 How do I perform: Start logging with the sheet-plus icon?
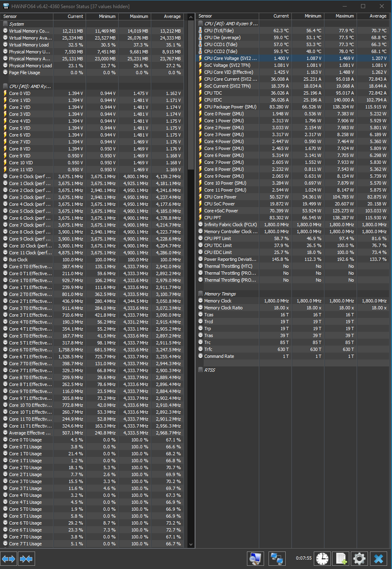341,558
